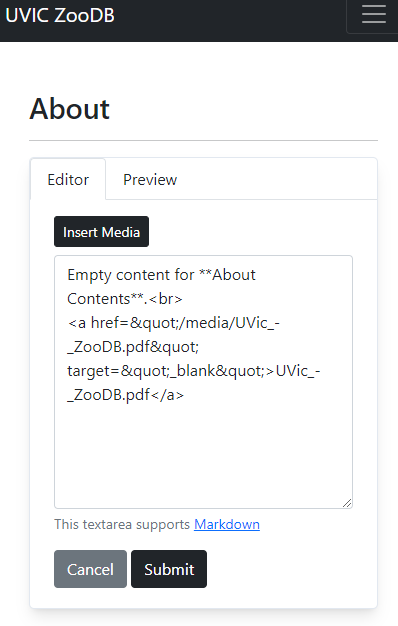
Task: Click the UVIC ZooDB brand title
Action: [60, 16]
